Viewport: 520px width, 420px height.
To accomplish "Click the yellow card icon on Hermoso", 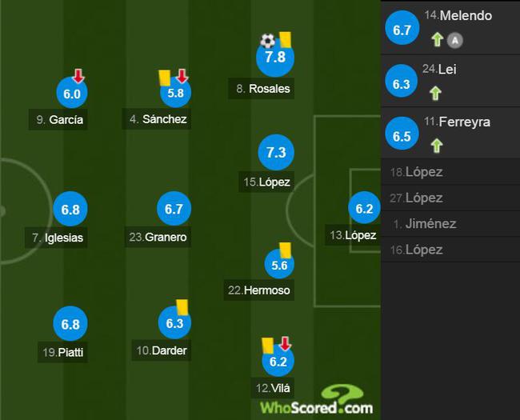I will (x=285, y=250).
